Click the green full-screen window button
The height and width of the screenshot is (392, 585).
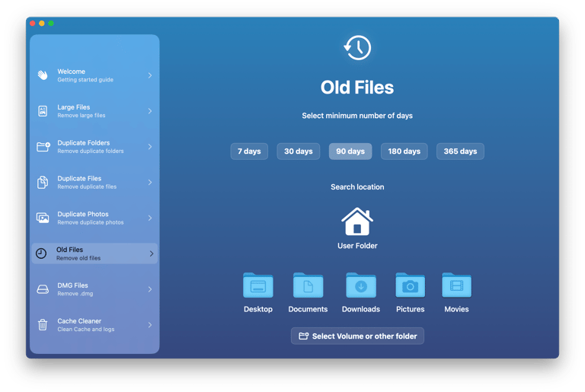coord(51,24)
